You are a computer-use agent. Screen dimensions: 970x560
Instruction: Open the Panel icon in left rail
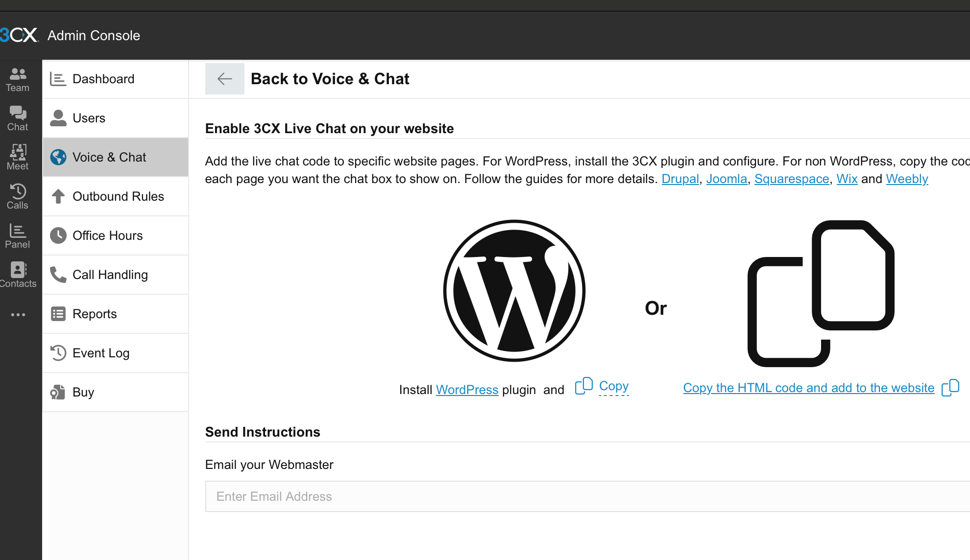pos(18,236)
